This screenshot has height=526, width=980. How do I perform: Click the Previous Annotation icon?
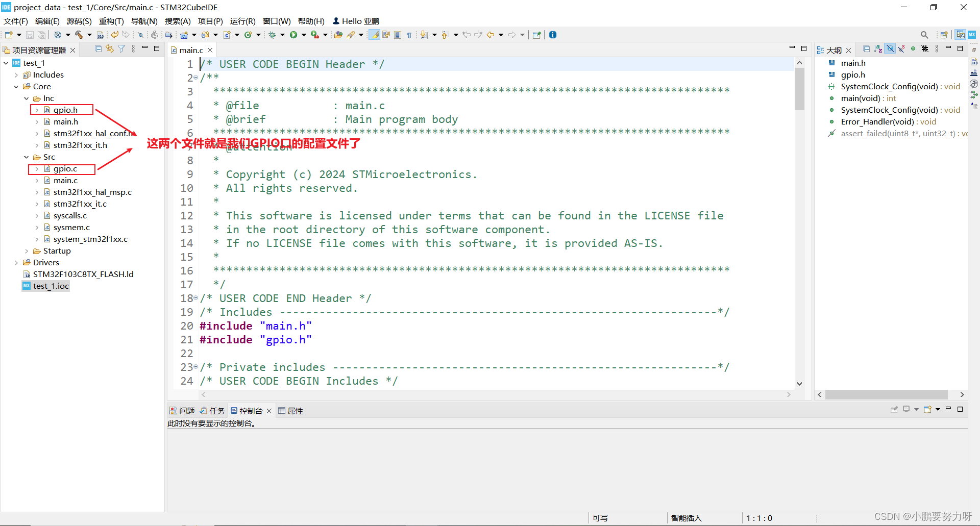click(445, 35)
